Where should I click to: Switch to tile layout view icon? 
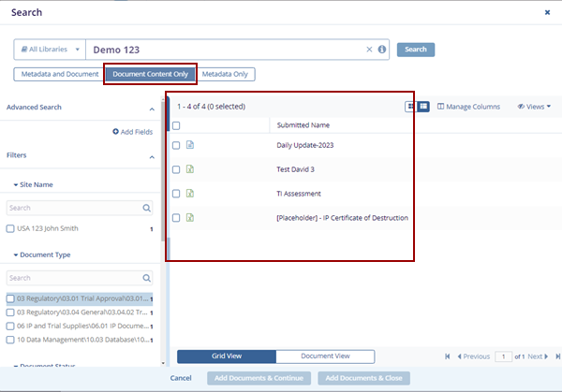click(x=411, y=107)
